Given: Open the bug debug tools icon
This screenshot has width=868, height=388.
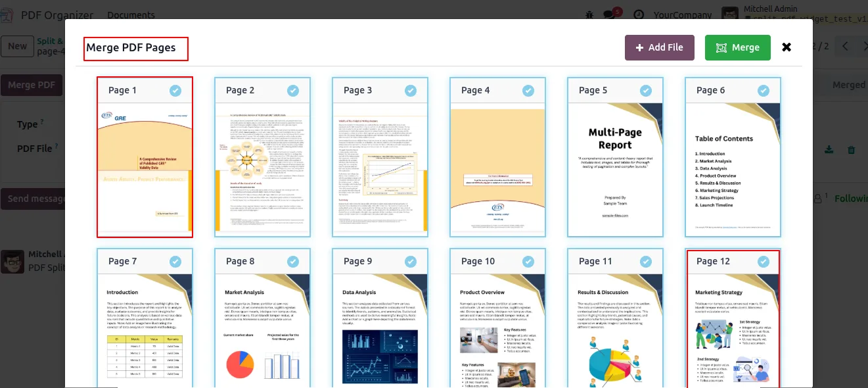Looking at the screenshot, I should (x=589, y=14).
